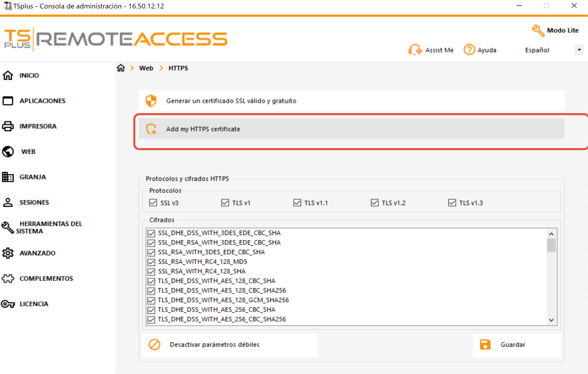Click the Complementos puzzle icon

pyautogui.click(x=8, y=279)
